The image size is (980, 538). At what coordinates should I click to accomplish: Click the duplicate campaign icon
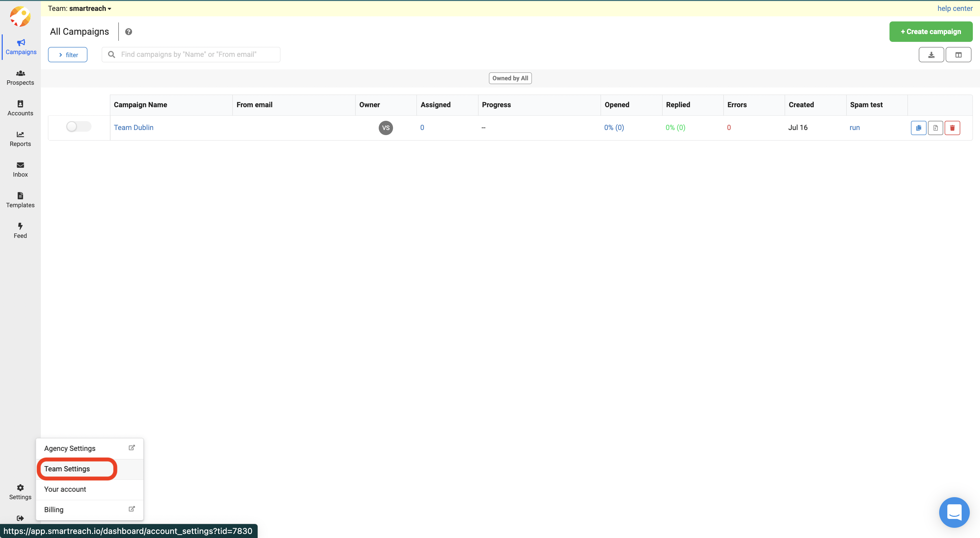coord(918,128)
